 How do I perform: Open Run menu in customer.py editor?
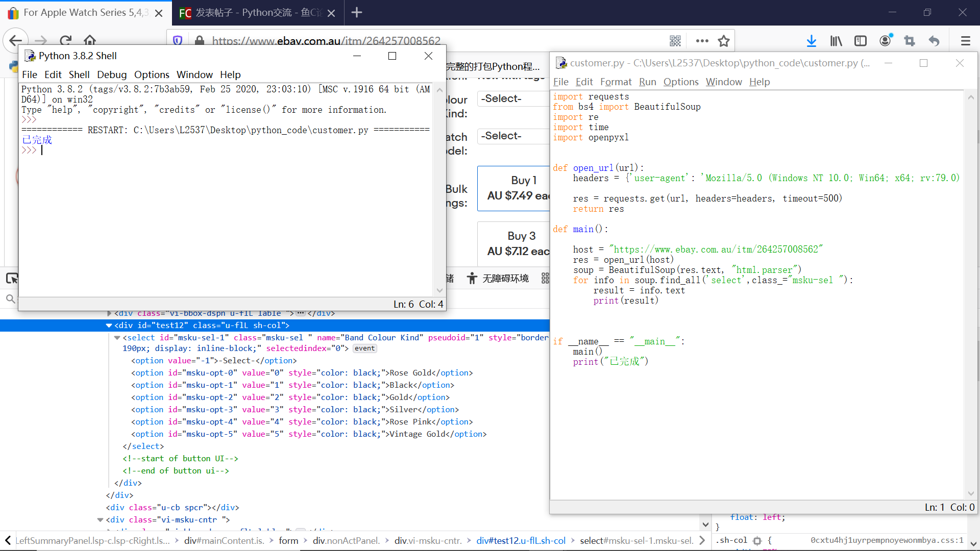647,82
